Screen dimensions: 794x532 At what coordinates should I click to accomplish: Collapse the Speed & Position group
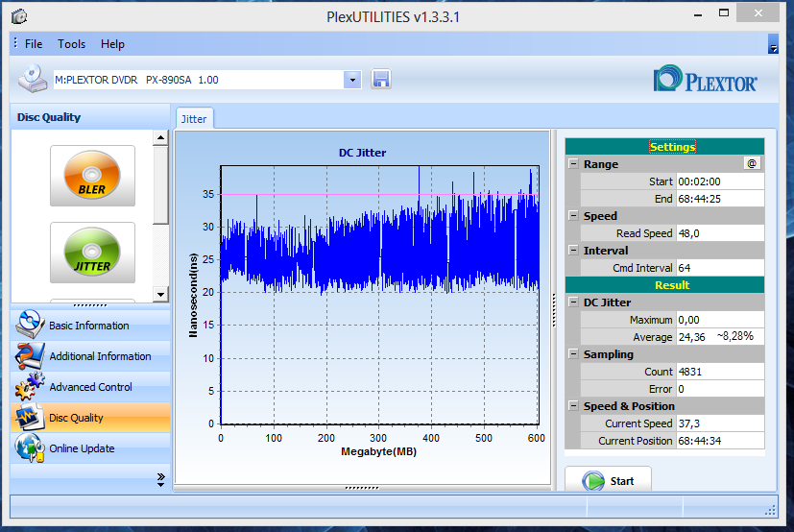[x=573, y=405]
